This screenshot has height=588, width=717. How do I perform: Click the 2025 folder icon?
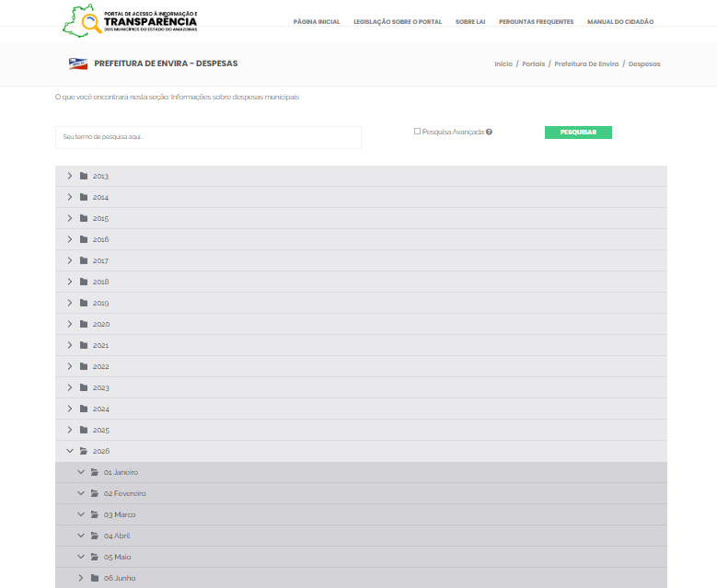(84, 430)
